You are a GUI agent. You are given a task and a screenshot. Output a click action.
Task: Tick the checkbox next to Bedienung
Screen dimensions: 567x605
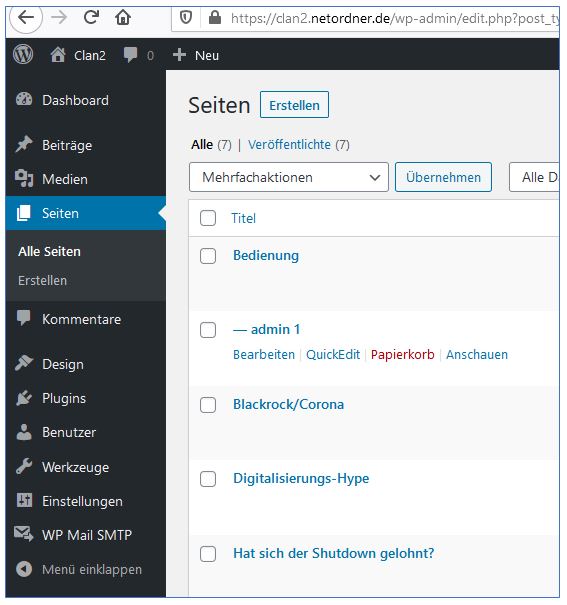pos(208,256)
